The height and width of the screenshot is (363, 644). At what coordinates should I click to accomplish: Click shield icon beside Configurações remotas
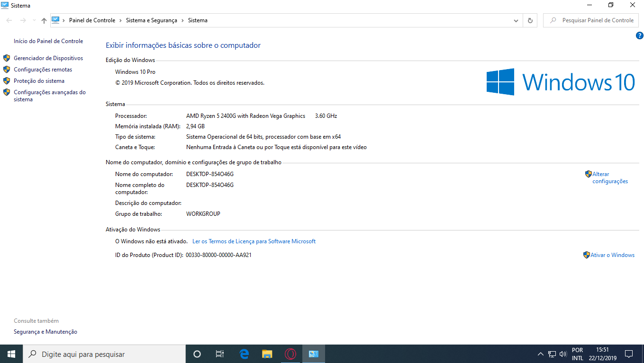pyautogui.click(x=7, y=70)
